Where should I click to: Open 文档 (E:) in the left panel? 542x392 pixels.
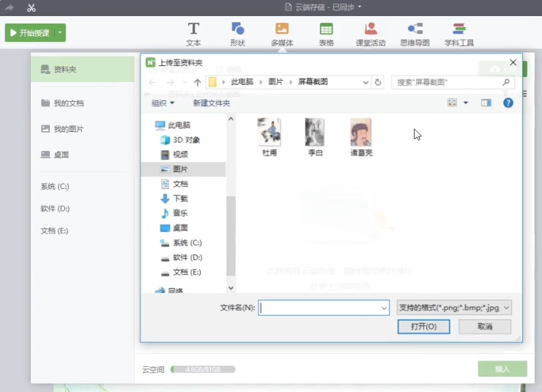pos(54,231)
